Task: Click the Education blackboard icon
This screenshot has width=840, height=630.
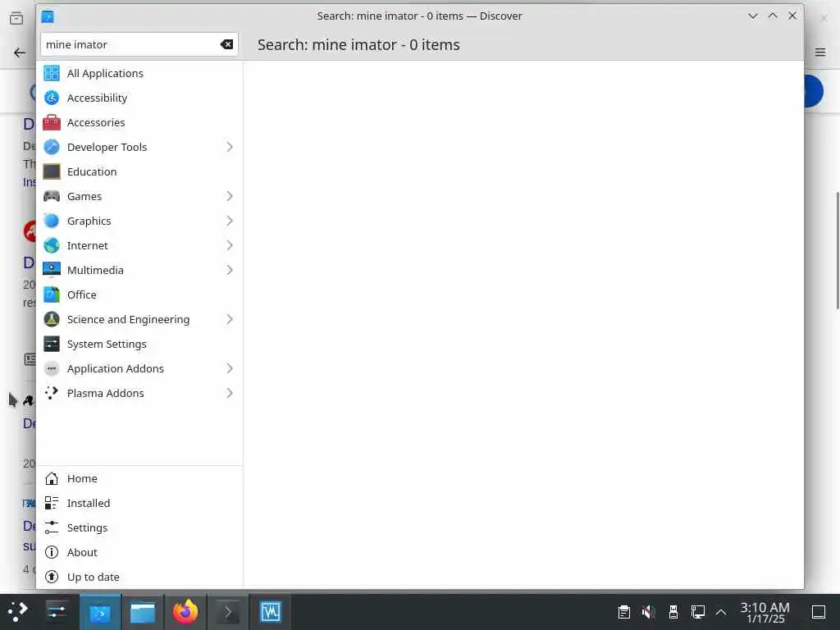Action: click(52, 171)
